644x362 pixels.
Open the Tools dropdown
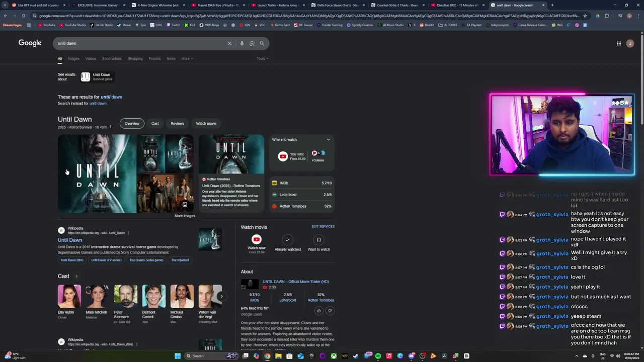[x=262, y=59]
